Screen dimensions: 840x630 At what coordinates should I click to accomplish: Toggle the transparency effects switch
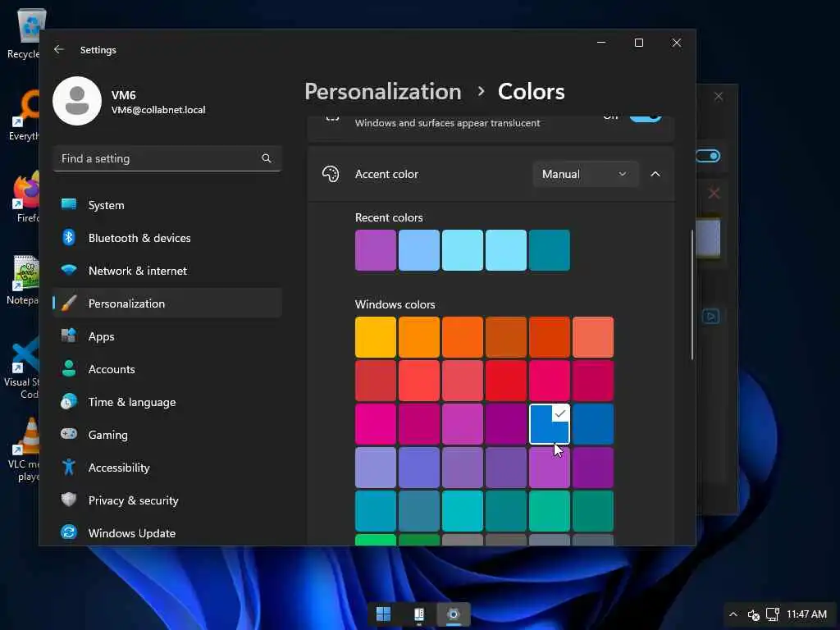click(x=645, y=118)
